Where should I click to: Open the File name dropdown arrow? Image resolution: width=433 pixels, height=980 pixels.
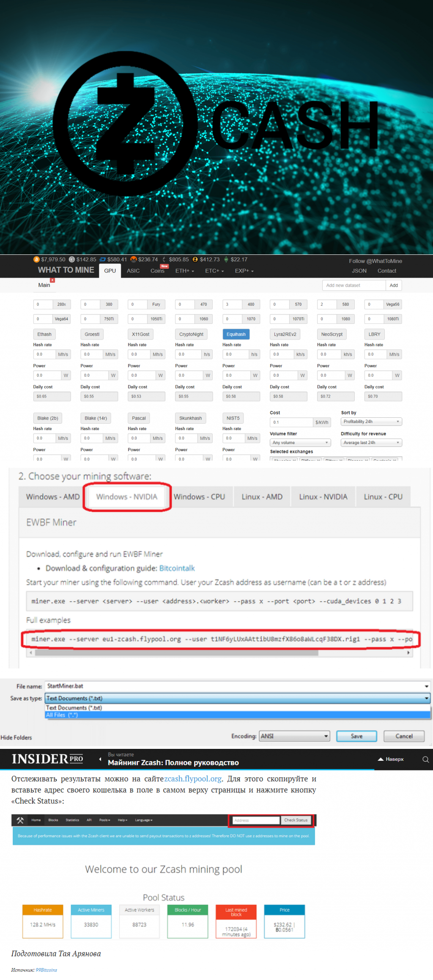[426, 686]
